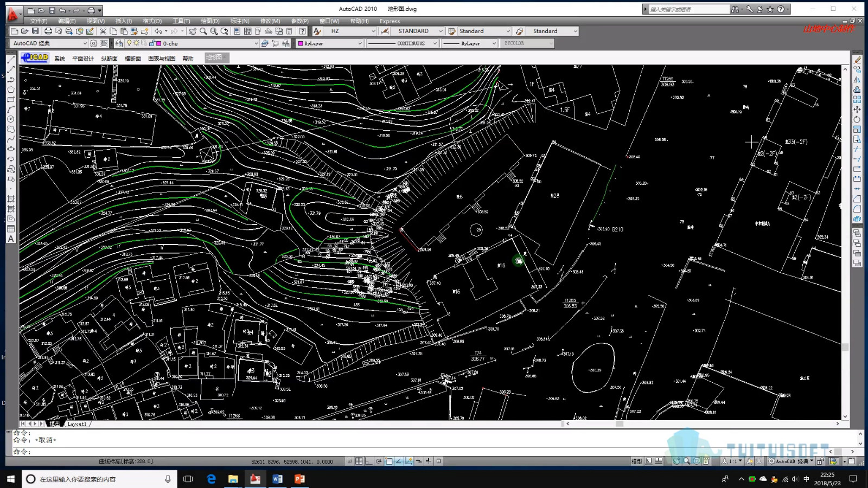Open the Express menu
The image size is (868, 488).
click(390, 21)
